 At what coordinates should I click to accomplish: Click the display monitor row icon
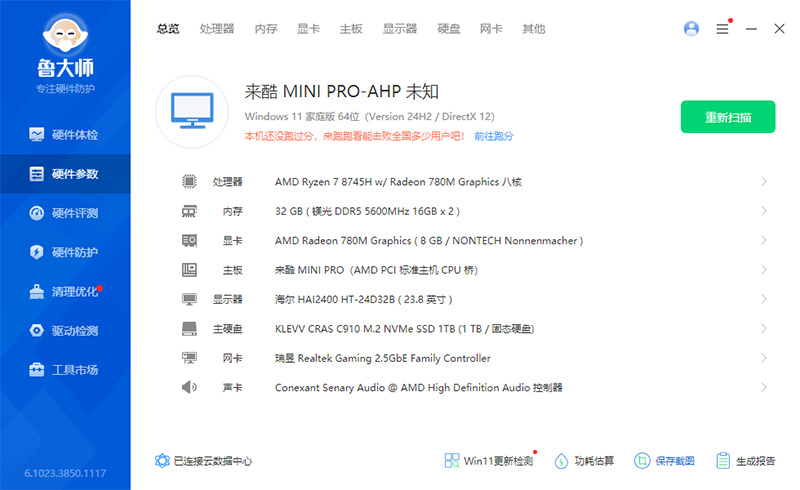pyautogui.click(x=189, y=299)
